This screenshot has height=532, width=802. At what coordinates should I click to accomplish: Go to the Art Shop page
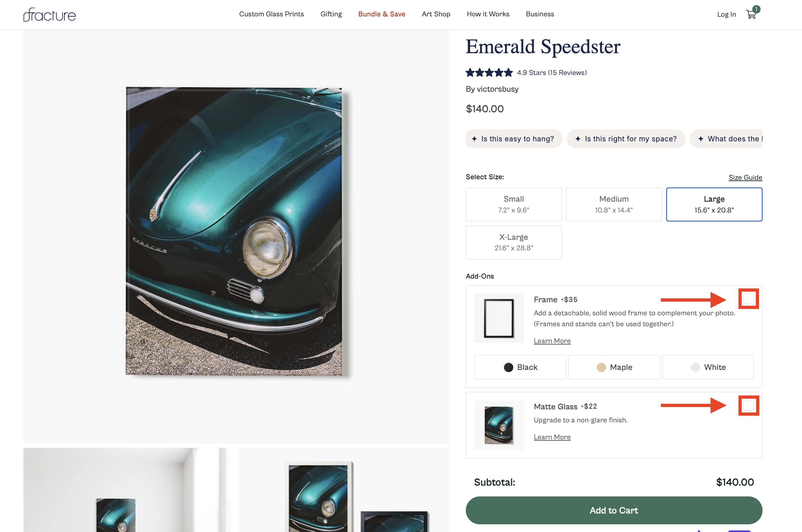click(x=436, y=14)
